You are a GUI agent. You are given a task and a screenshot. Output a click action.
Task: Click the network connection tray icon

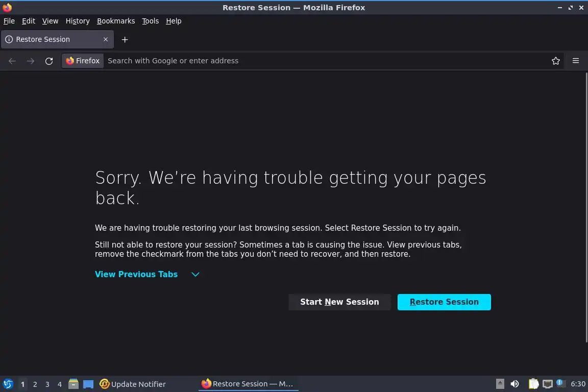pos(548,384)
